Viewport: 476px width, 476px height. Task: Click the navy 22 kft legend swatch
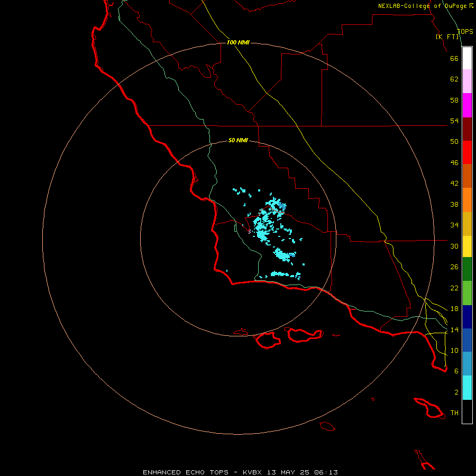(467, 317)
